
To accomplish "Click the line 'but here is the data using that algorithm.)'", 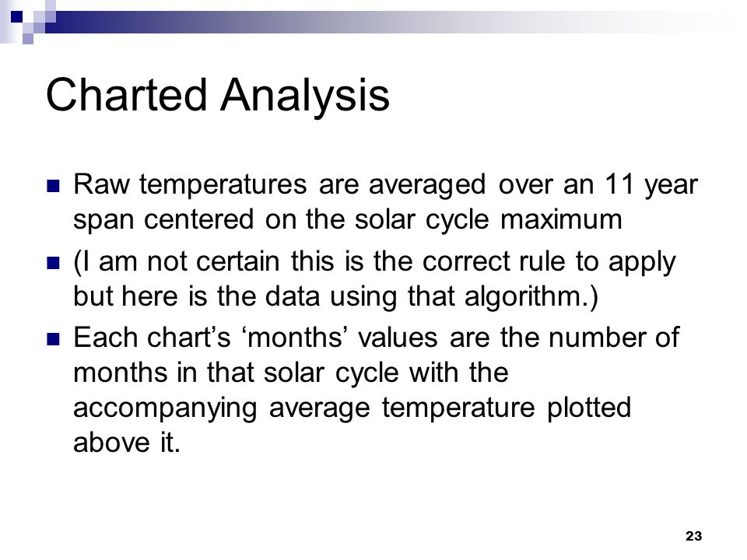I will coord(335,296).
